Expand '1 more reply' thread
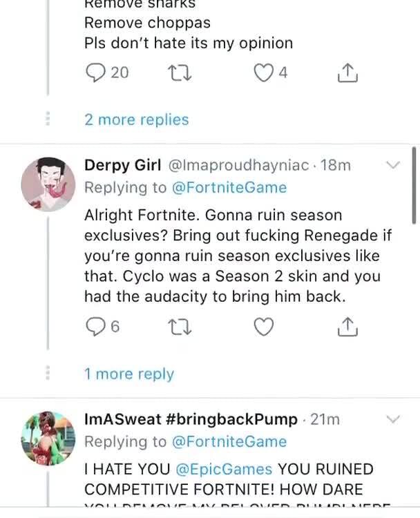The image size is (420, 518). [x=128, y=374]
